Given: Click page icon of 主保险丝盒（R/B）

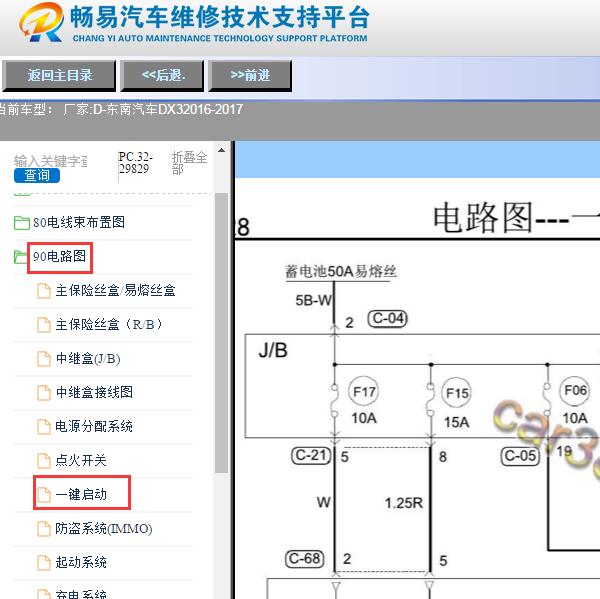Looking at the screenshot, I should [x=44, y=325].
